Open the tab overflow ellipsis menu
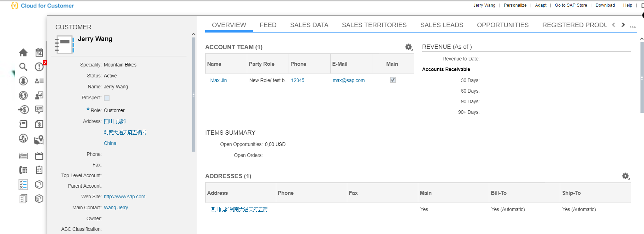Viewport: 644px width, 234px height. 633,27
